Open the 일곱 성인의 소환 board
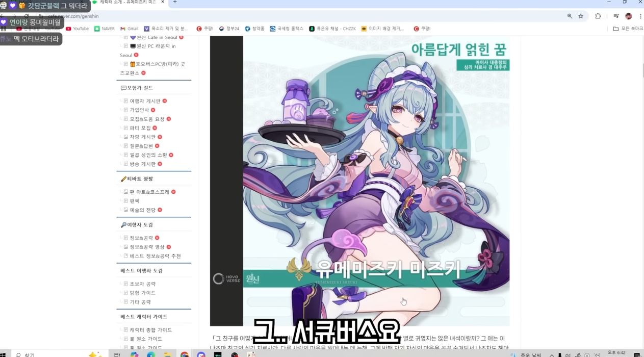The width and height of the screenshot is (644, 357). 148,155
